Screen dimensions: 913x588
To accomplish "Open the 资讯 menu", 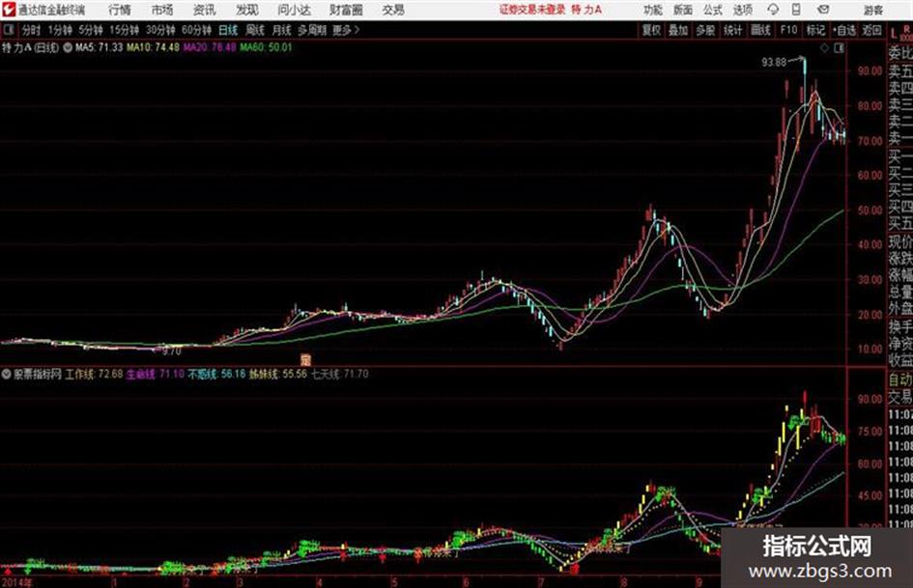I will (204, 10).
